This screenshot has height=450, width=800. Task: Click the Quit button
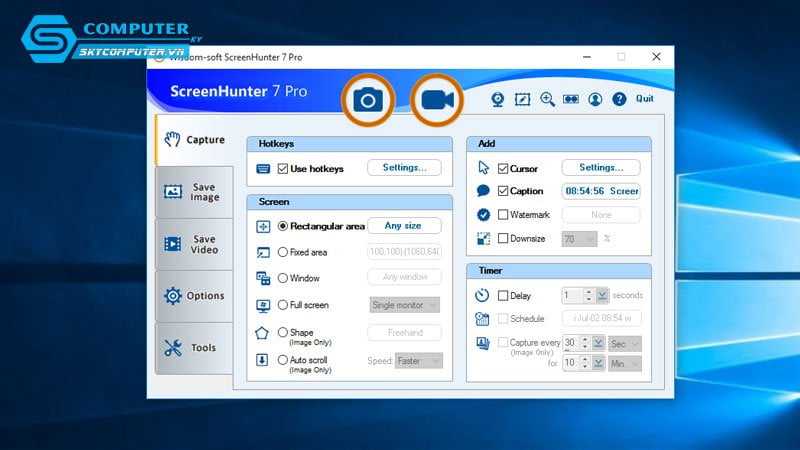point(645,99)
